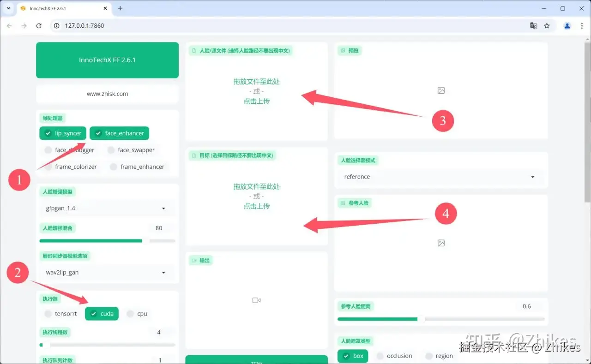Adjust the reference face distance slider
This screenshot has width=591, height=364.
[441, 319]
